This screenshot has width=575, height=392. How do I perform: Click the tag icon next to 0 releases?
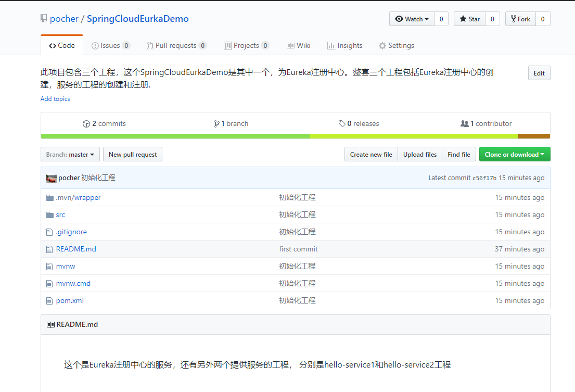[x=342, y=123]
